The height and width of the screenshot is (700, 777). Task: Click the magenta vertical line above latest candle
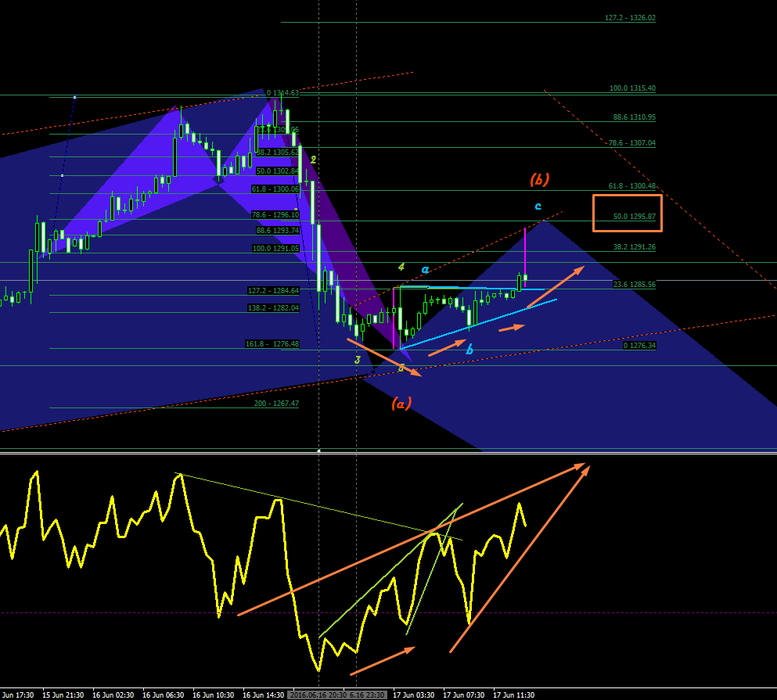click(x=525, y=257)
